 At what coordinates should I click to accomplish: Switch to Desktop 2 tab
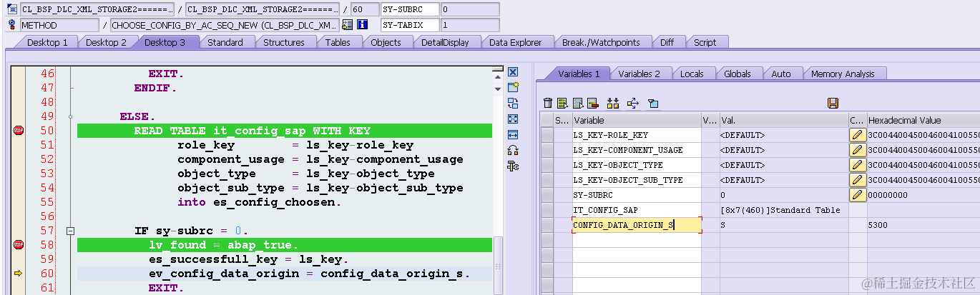point(106,42)
